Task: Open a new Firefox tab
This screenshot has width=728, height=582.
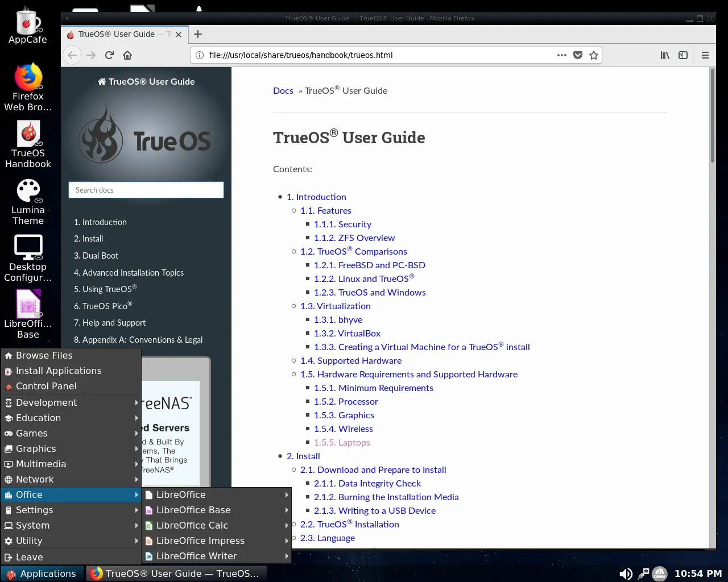Action: (x=198, y=34)
